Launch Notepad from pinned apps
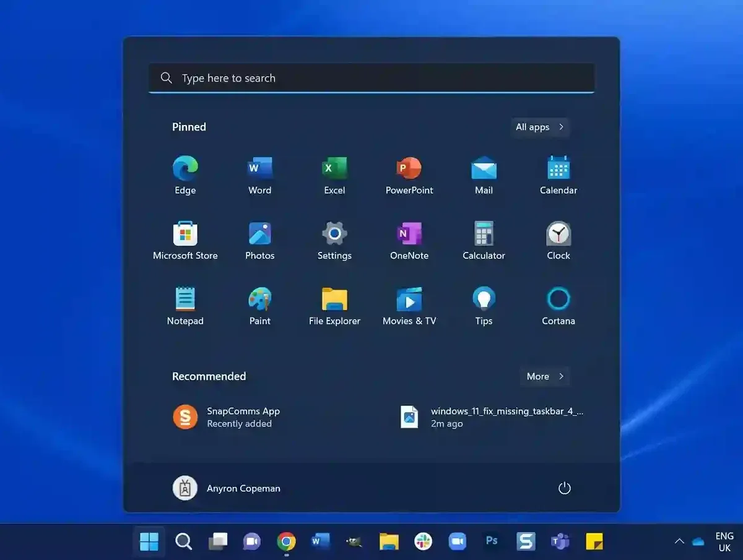Image resolution: width=743 pixels, height=560 pixels. tap(185, 306)
